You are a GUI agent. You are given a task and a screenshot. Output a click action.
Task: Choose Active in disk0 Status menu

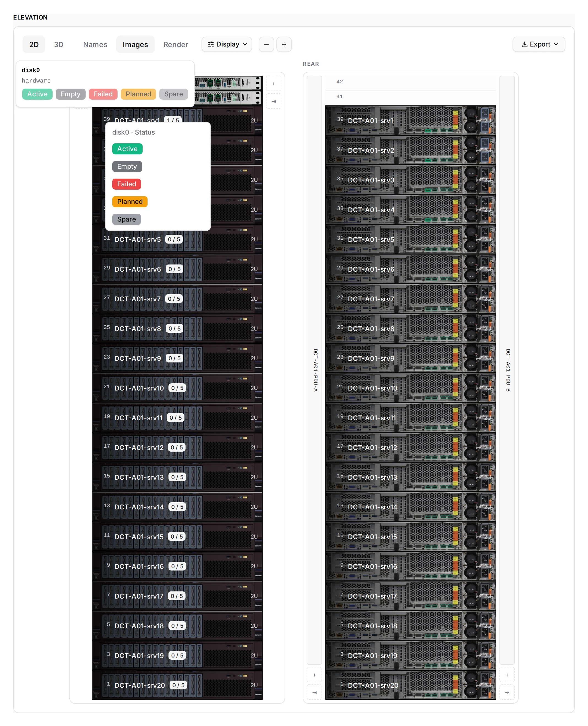(127, 149)
